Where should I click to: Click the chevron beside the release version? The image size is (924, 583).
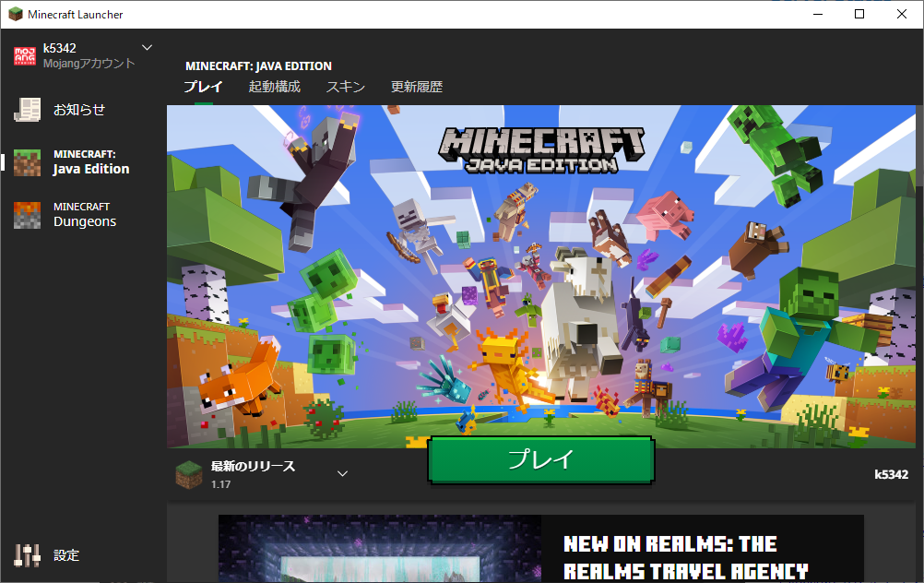tap(342, 472)
